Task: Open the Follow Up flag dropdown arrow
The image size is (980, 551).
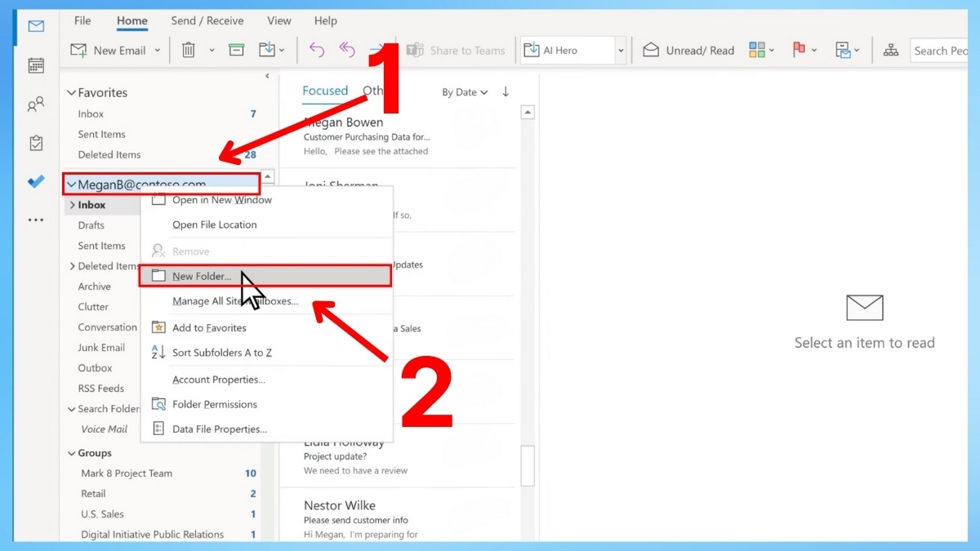Action: [x=814, y=51]
